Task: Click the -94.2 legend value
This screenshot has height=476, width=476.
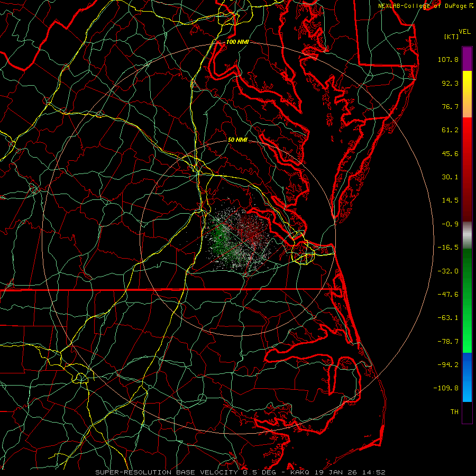Action: (x=448, y=365)
